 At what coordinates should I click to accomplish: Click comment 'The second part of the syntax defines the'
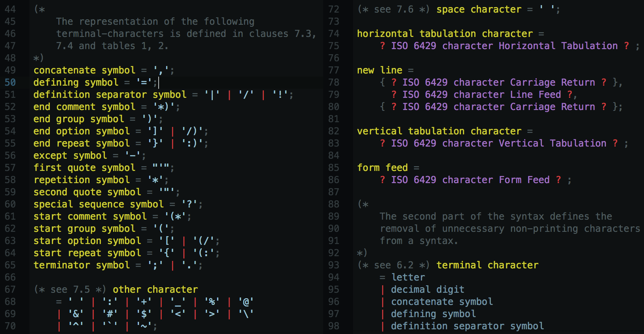pos(496,216)
